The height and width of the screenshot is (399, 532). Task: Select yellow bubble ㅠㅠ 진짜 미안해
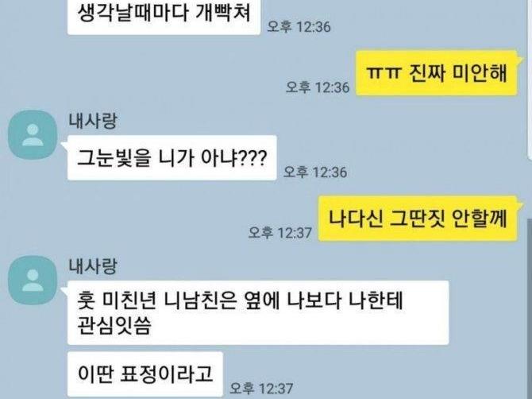click(437, 73)
